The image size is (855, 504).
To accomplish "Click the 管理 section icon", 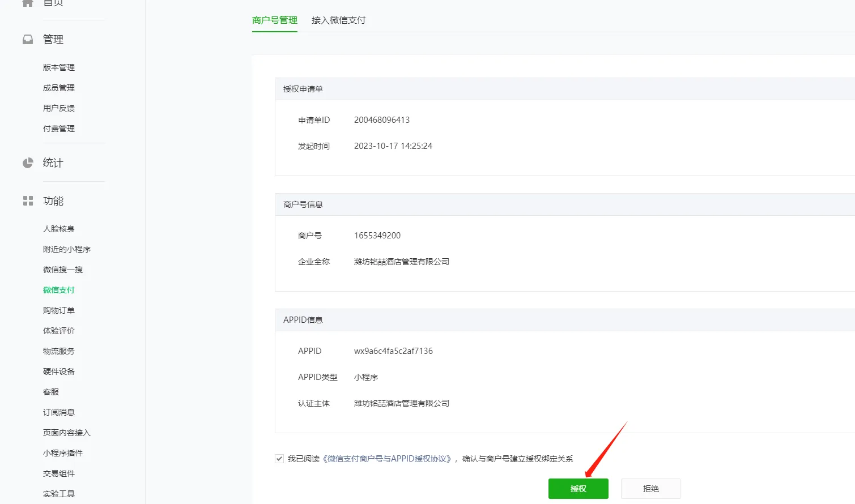I will [27, 39].
